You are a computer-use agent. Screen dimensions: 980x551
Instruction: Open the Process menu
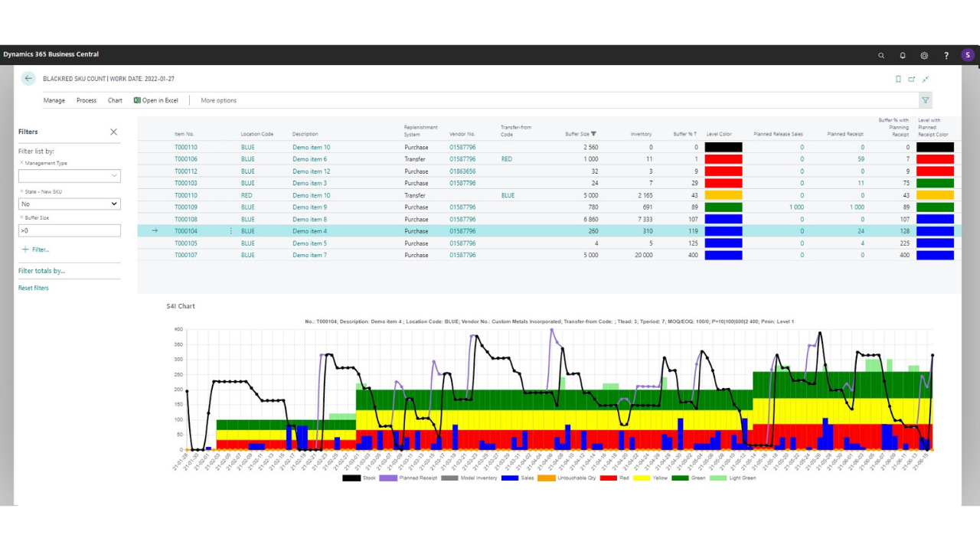coord(87,100)
